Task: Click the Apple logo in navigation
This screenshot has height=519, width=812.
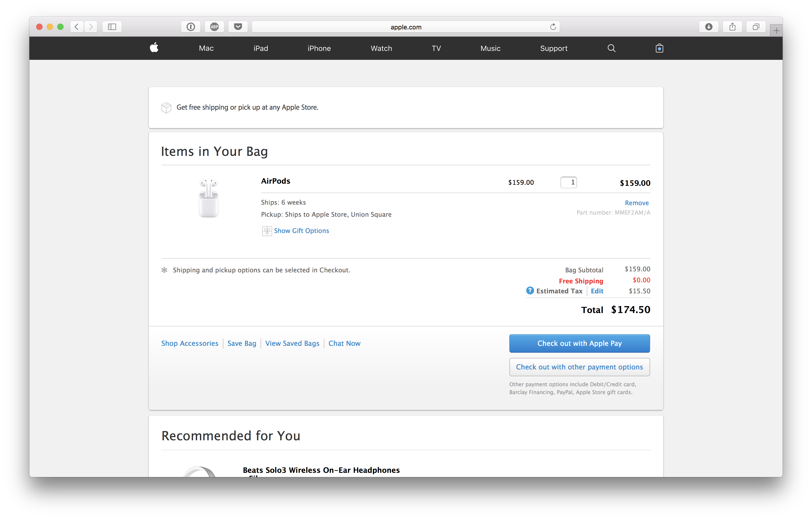Action: click(x=154, y=47)
